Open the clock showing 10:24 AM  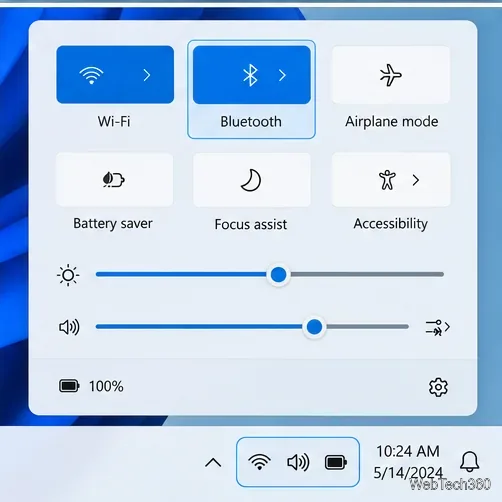(408, 451)
